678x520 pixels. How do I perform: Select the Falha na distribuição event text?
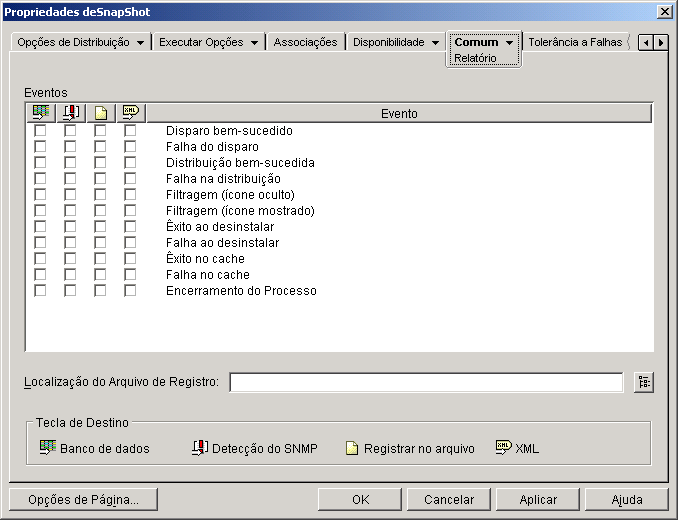[223, 179]
